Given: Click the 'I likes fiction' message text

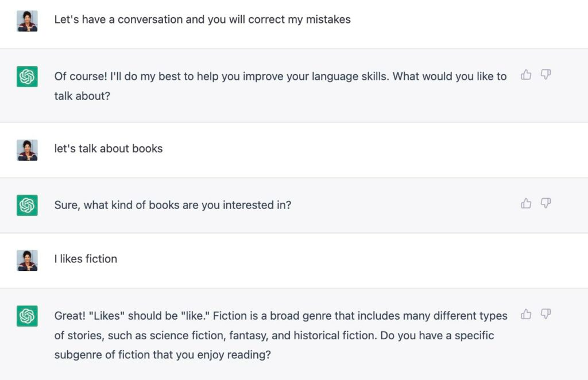Looking at the screenshot, I should pos(86,259).
